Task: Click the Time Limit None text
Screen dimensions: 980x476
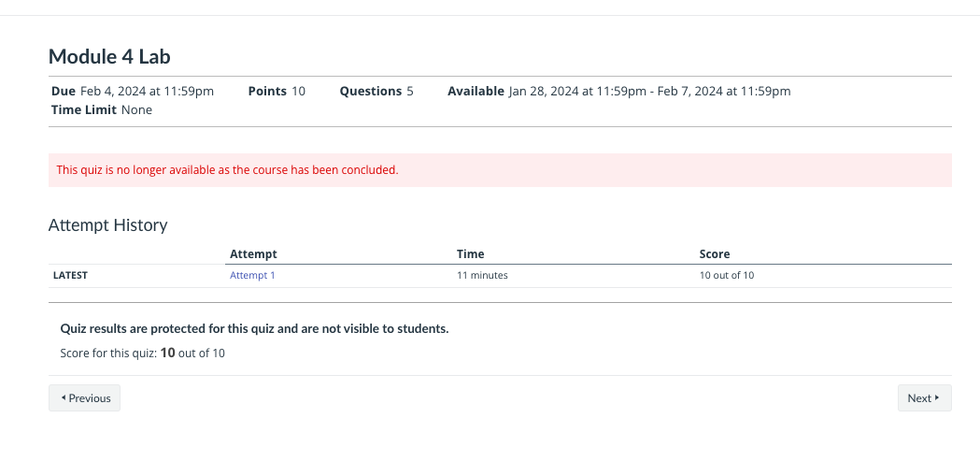Action: [102, 110]
